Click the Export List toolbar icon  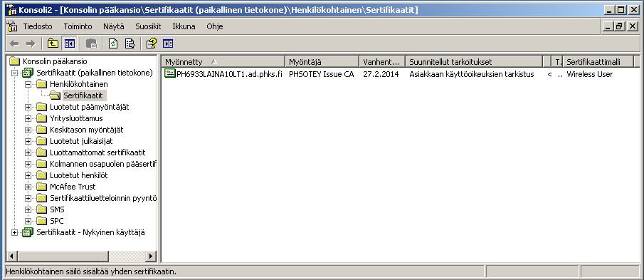click(x=130, y=43)
